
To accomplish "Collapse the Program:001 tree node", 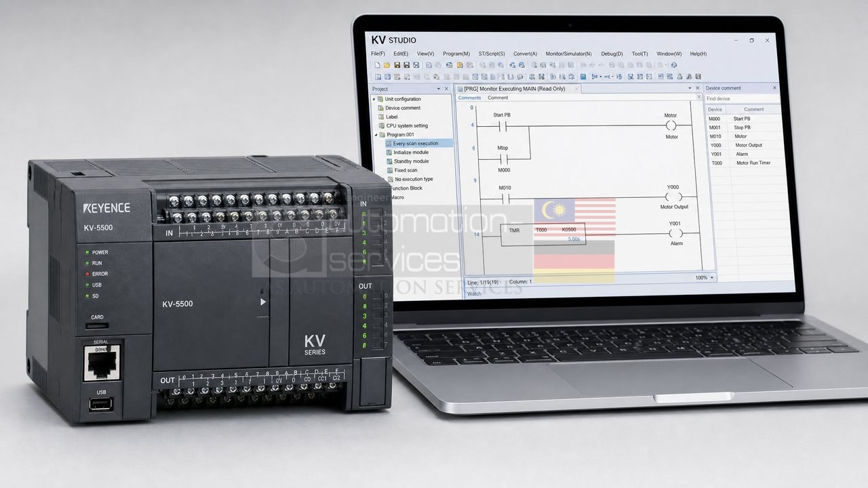I will [375, 134].
